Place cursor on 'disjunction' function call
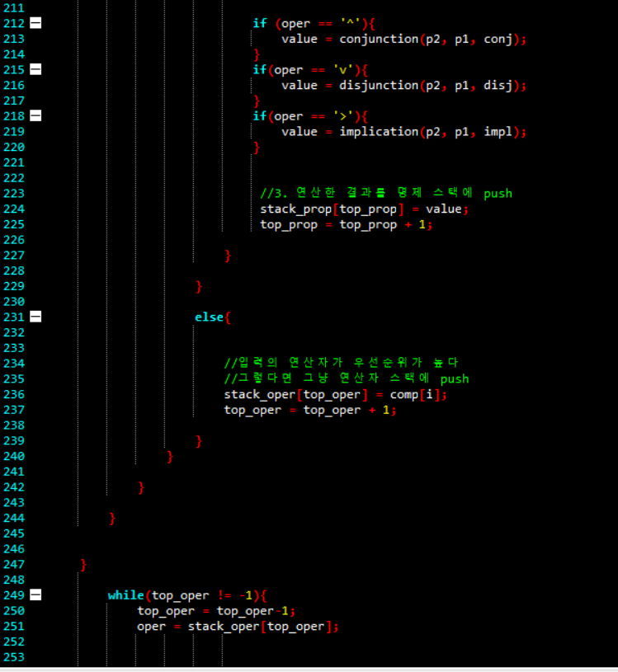The width and height of the screenshot is (618, 672). [x=379, y=86]
